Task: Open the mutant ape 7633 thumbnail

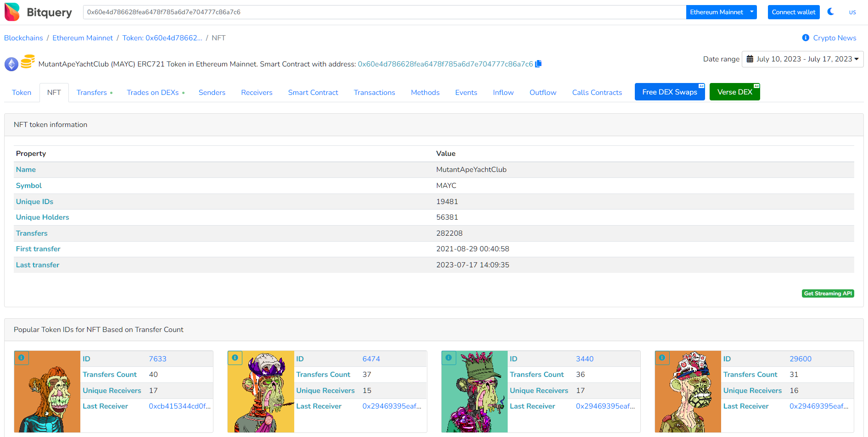Action: (x=47, y=392)
